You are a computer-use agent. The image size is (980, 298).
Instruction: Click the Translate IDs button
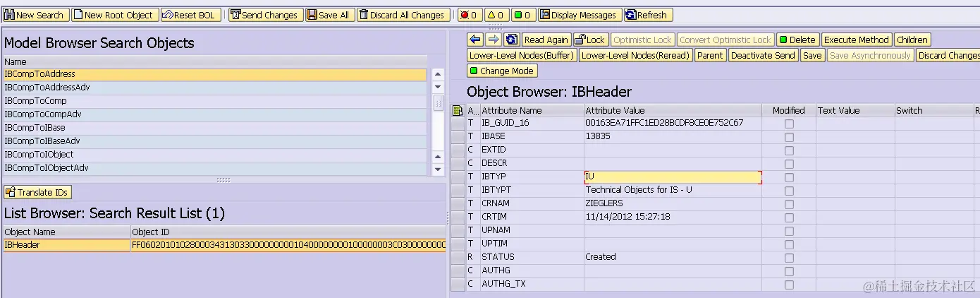click(x=37, y=192)
